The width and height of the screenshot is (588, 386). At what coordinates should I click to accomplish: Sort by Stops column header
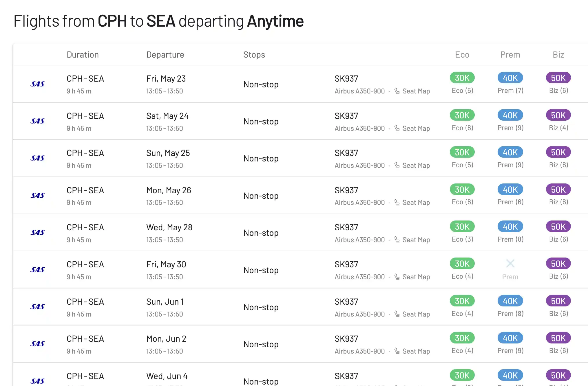tap(254, 55)
